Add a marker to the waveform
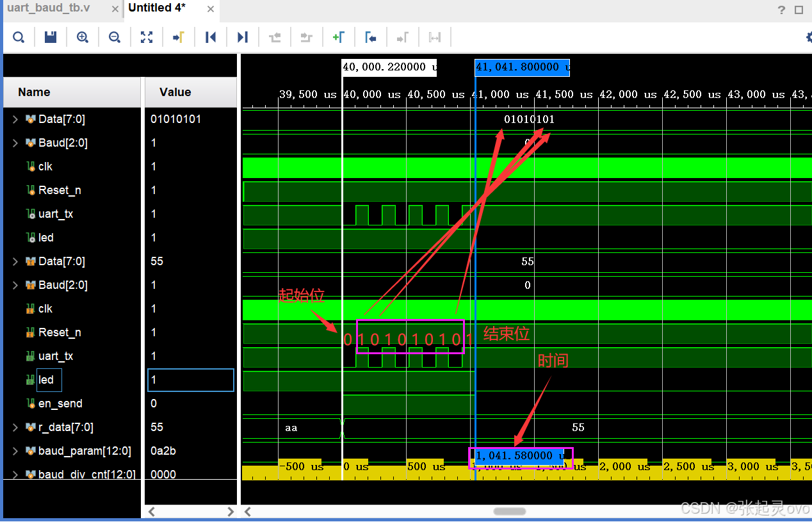812x522 pixels. 339,37
